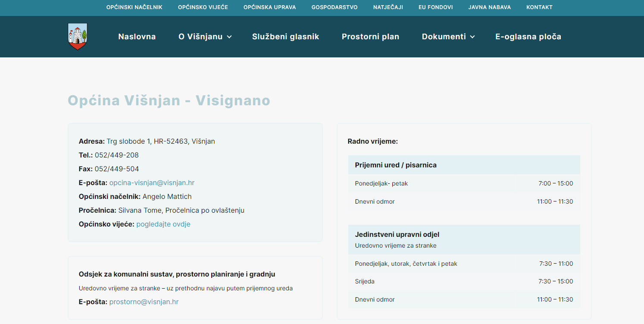Expand the Dokumenti dropdown chevron
The width and height of the screenshot is (644, 324).
(x=472, y=37)
